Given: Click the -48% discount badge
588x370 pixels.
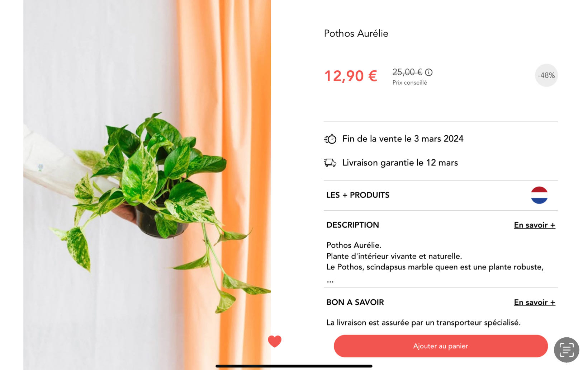Looking at the screenshot, I should point(546,75).
